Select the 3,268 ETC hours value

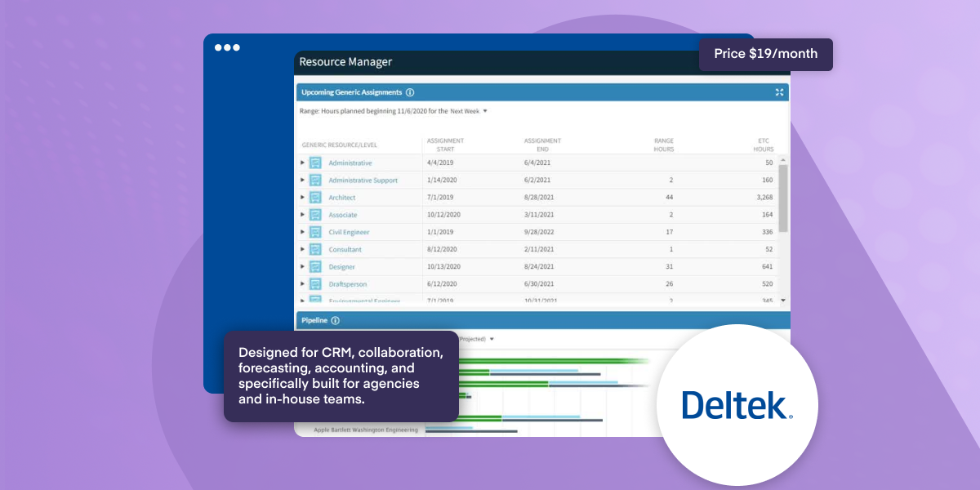coord(764,198)
